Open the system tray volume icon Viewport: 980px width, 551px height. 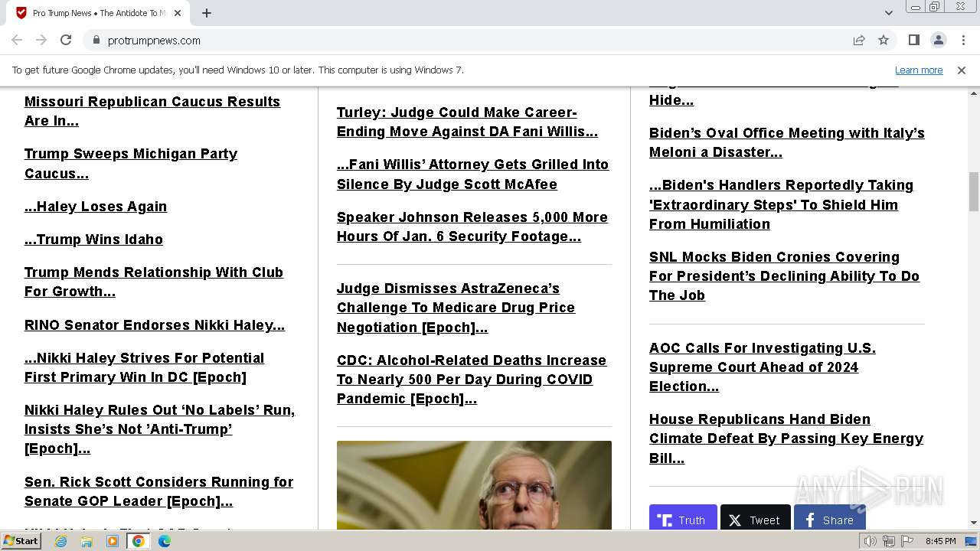click(871, 541)
